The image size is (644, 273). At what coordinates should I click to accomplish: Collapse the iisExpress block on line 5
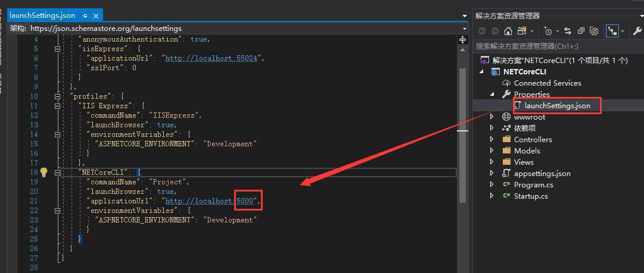(58, 49)
